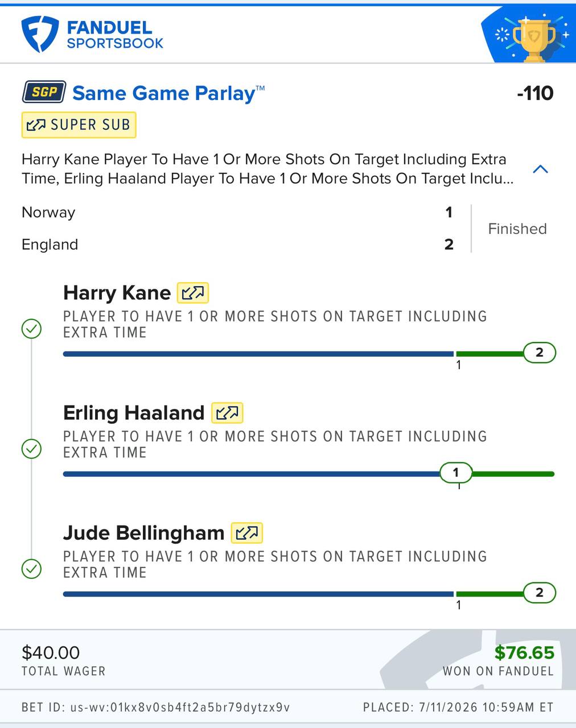
Task: Click the SGP badge icon
Action: click(44, 92)
